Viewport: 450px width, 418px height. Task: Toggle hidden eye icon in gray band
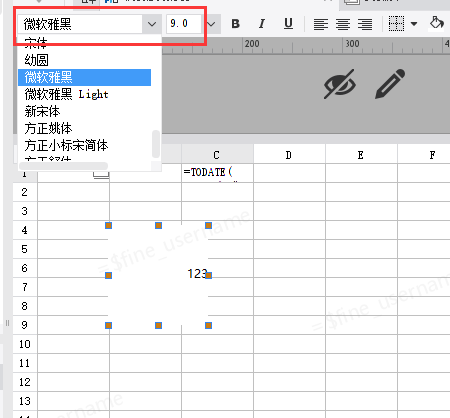tap(340, 84)
